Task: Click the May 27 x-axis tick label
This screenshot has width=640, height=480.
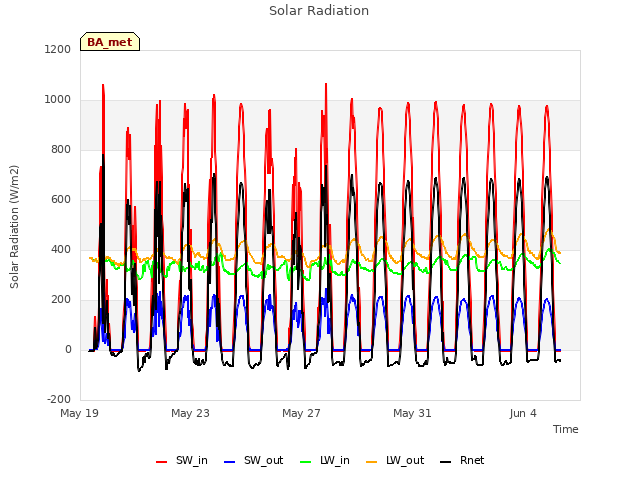Action: 301,413
